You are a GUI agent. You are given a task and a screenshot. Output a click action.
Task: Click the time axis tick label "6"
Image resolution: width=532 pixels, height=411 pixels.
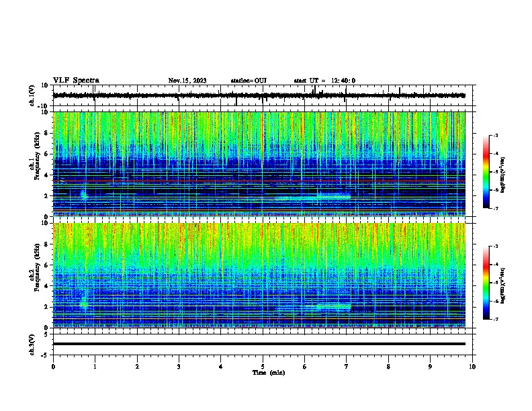305,367
